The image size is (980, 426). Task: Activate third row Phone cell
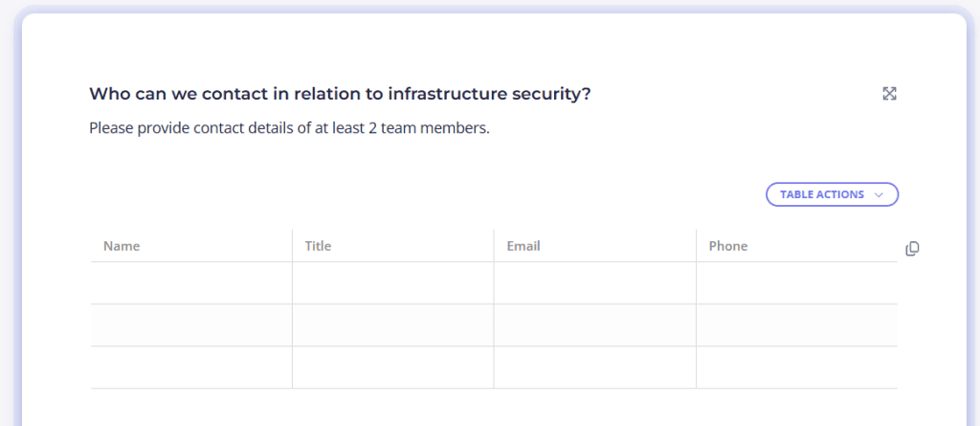pos(796,368)
